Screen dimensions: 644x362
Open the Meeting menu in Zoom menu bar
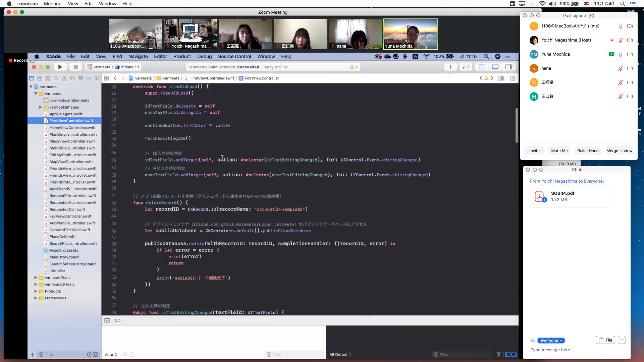pyautogui.click(x=53, y=4)
